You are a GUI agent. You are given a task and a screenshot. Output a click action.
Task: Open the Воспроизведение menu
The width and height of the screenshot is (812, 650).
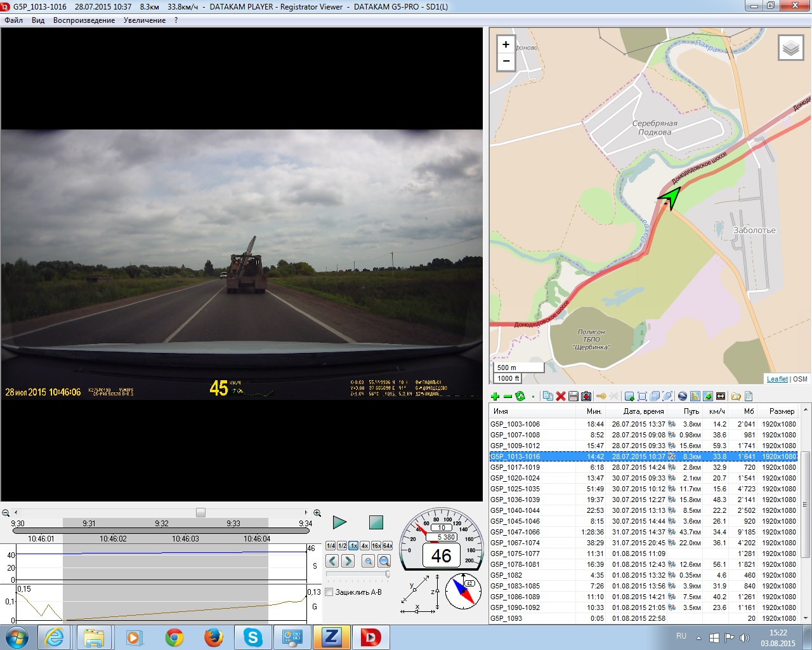click(x=84, y=20)
